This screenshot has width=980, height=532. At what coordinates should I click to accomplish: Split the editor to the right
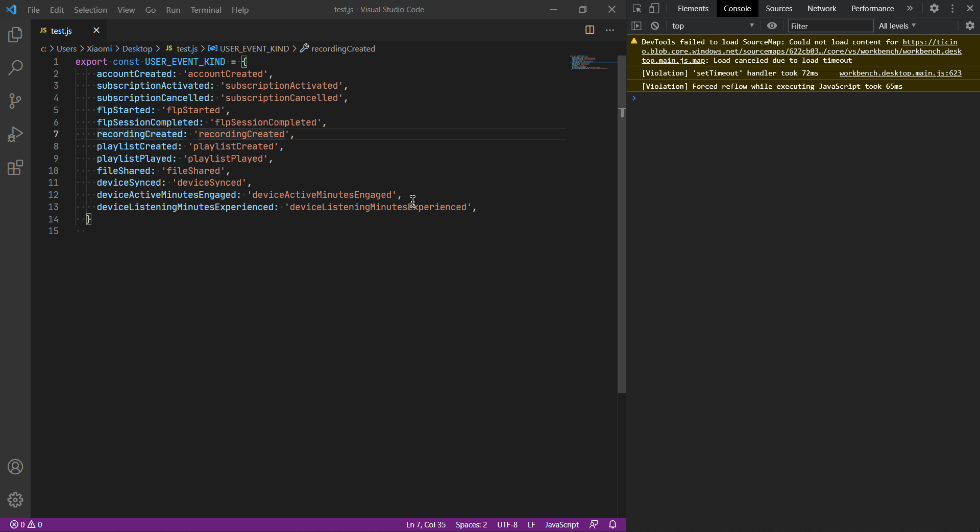(x=590, y=30)
